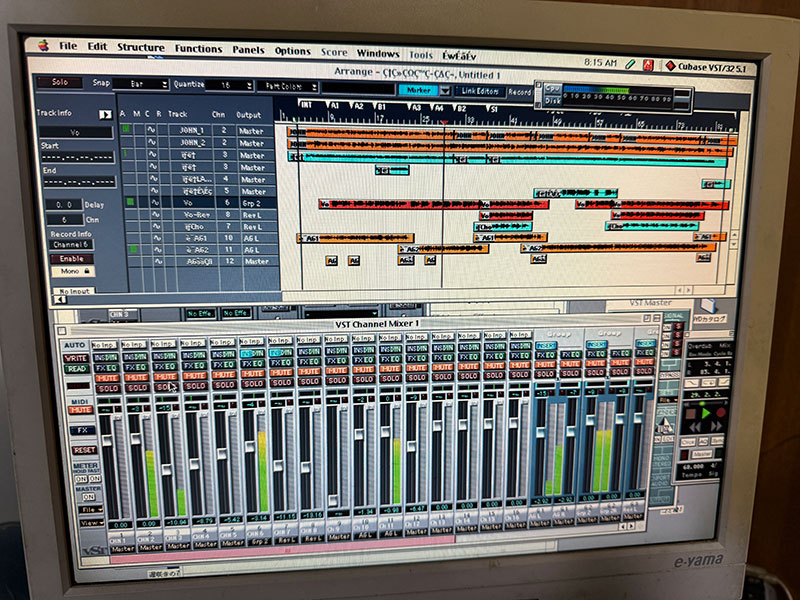Click the S1 marker flag in the ruler
Viewport: 800px width, 600px height.
(492, 109)
